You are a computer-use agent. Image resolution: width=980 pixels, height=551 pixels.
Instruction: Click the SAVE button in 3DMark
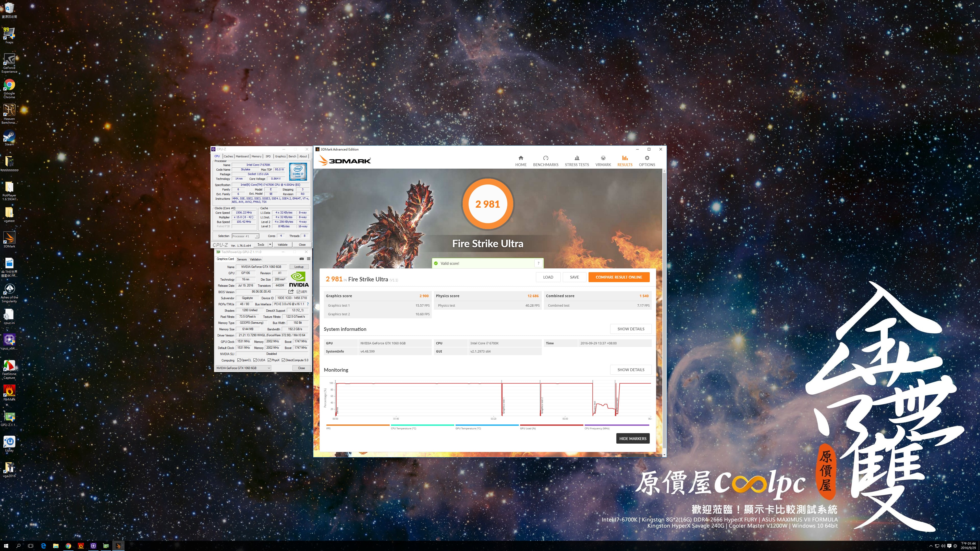pos(574,277)
